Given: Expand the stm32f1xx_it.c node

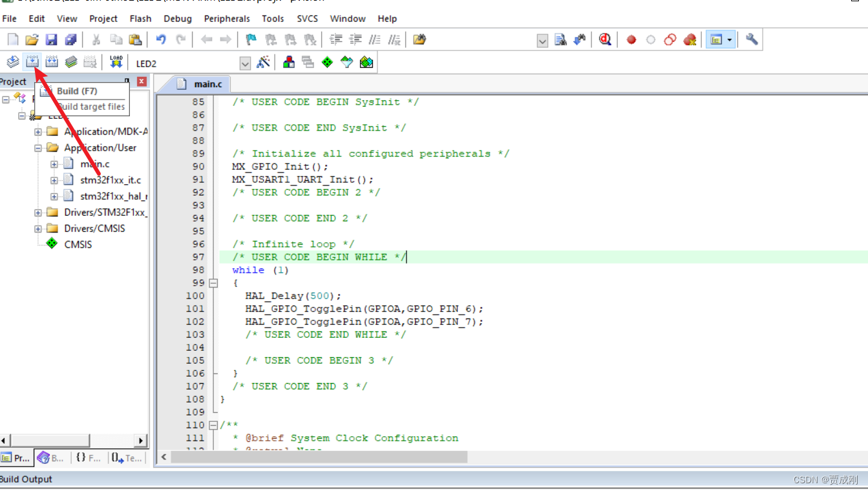Looking at the screenshot, I should coord(54,180).
